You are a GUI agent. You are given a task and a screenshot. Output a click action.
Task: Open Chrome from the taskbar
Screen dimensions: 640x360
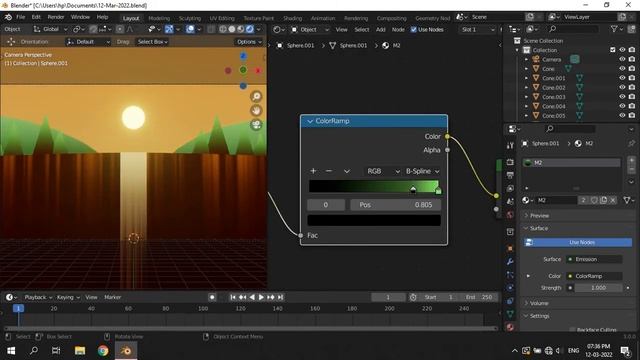click(x=103, y=351)
